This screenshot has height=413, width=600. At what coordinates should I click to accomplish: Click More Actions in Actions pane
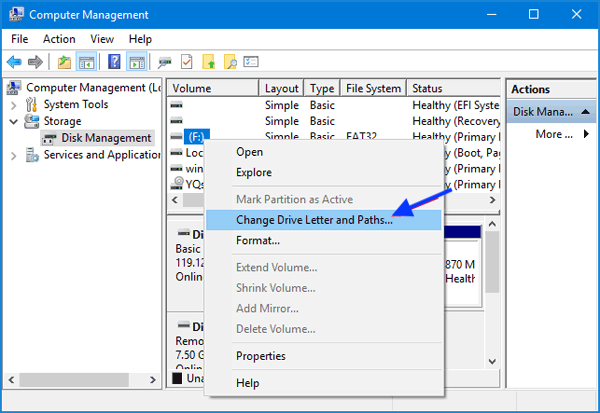tap(554, 134)
